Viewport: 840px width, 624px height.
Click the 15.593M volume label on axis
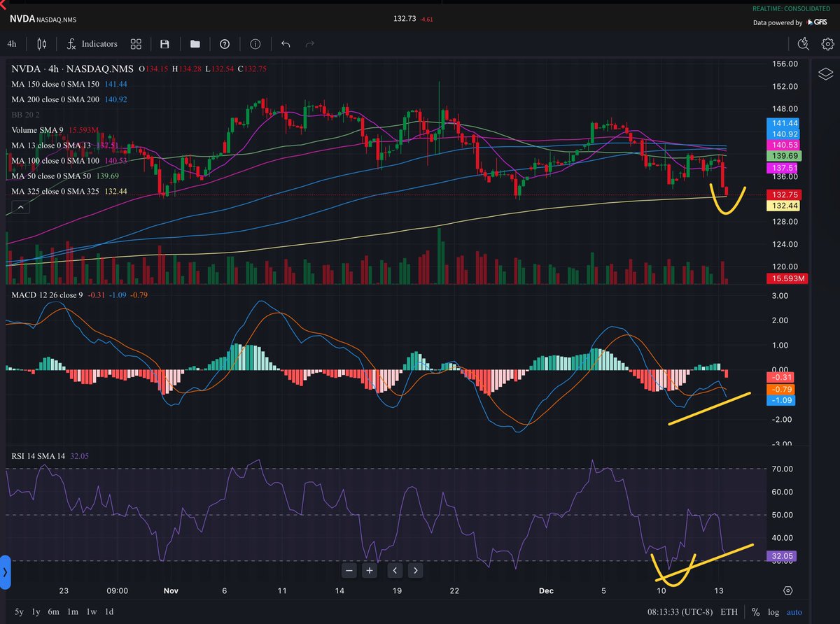coord(787,278)
